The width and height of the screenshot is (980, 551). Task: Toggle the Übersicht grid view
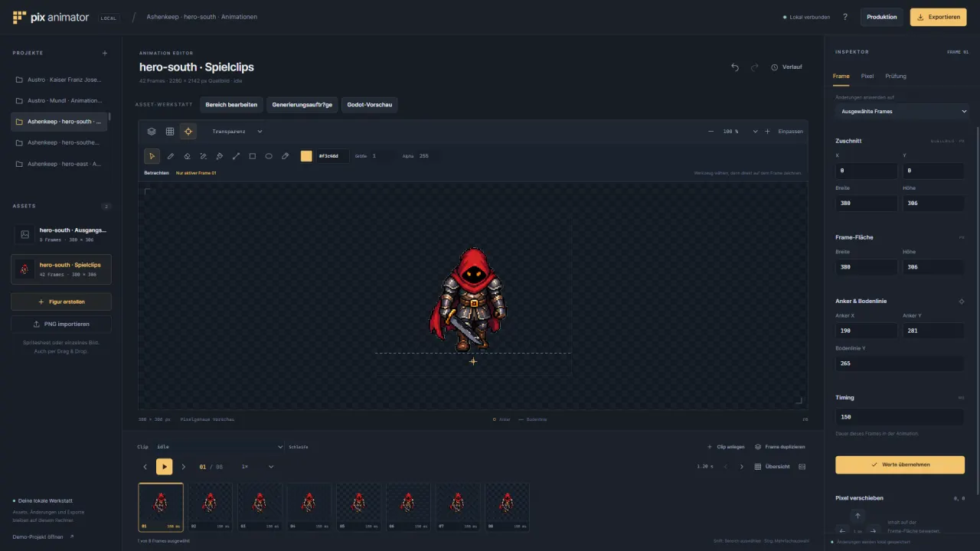coord(772,467)
